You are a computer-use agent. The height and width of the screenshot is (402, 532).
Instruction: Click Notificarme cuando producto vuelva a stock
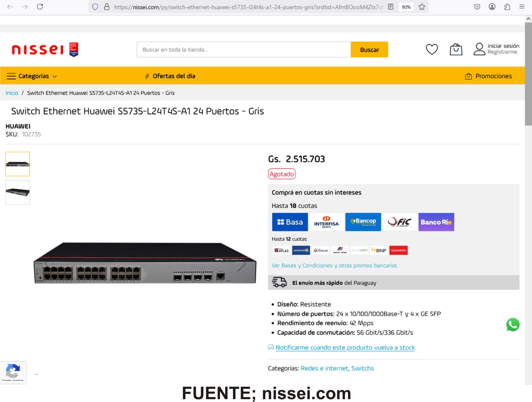point(345,348)
